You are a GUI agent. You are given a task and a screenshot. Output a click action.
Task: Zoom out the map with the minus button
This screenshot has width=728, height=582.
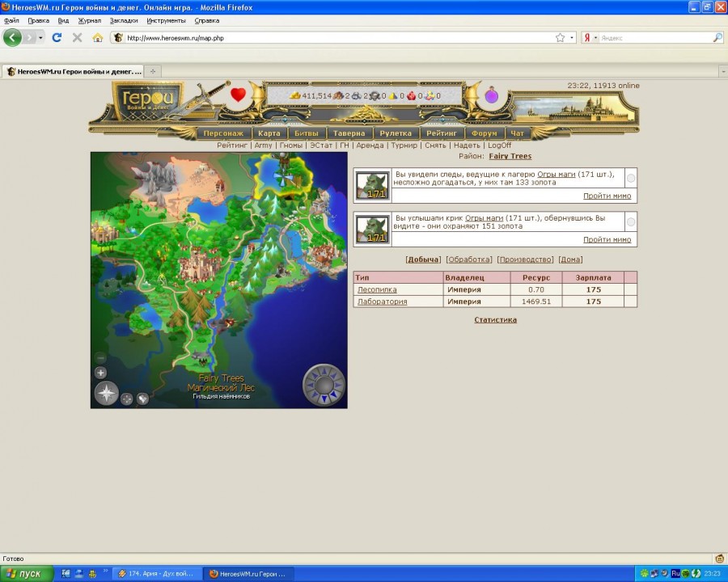click(x=101, y=357)
